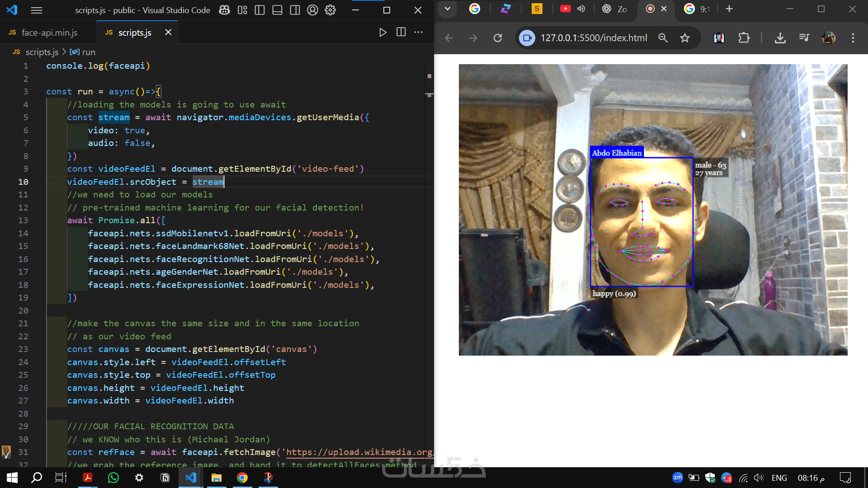Open the Customize Layout icon
Image resolution: width=868 pixels, height=488 pixels.
(242, 10)
